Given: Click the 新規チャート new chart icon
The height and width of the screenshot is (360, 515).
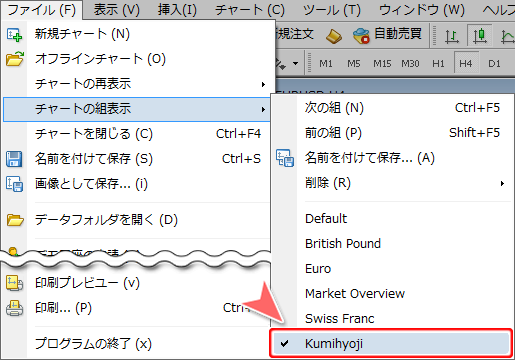Looking at the screenshot, I should click(x=14, y=34).
